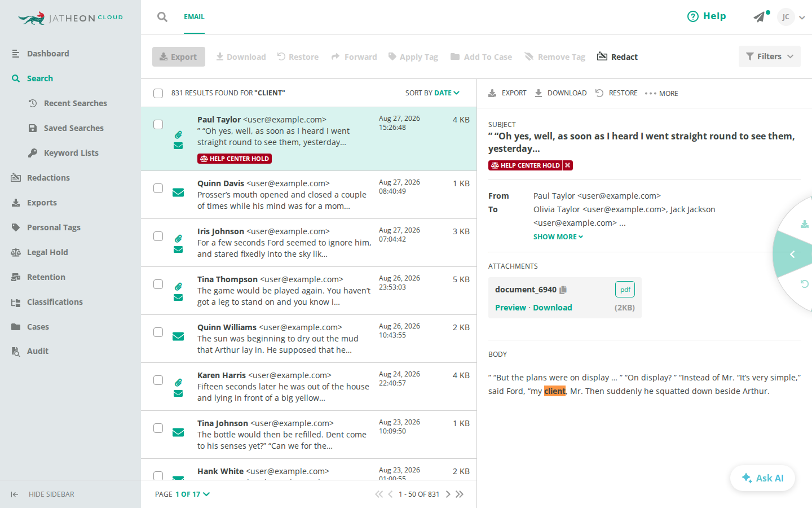Open the Classifications section
Viewport: 812px width, 508px height.
[x=47, y=302]
